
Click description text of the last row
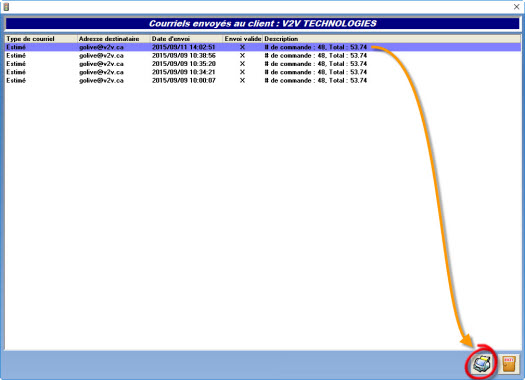pos(316,81)
